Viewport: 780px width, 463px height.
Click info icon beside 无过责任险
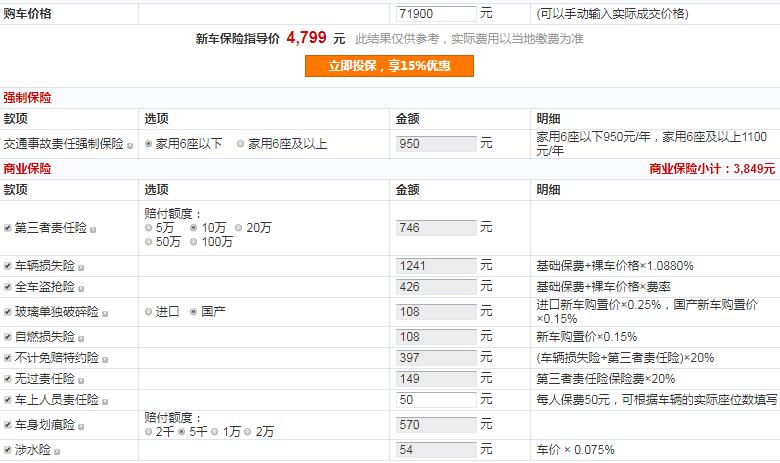[81, 380]
